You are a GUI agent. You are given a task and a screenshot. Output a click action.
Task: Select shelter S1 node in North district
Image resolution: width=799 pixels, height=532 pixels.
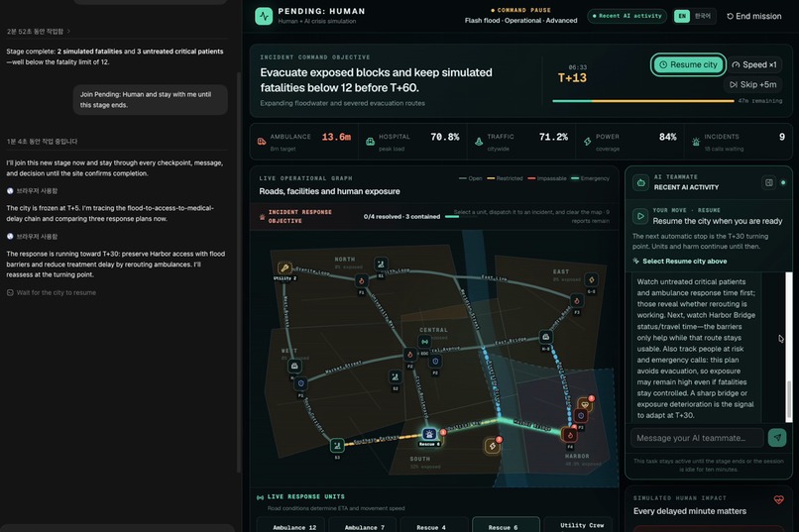[380, 264]
